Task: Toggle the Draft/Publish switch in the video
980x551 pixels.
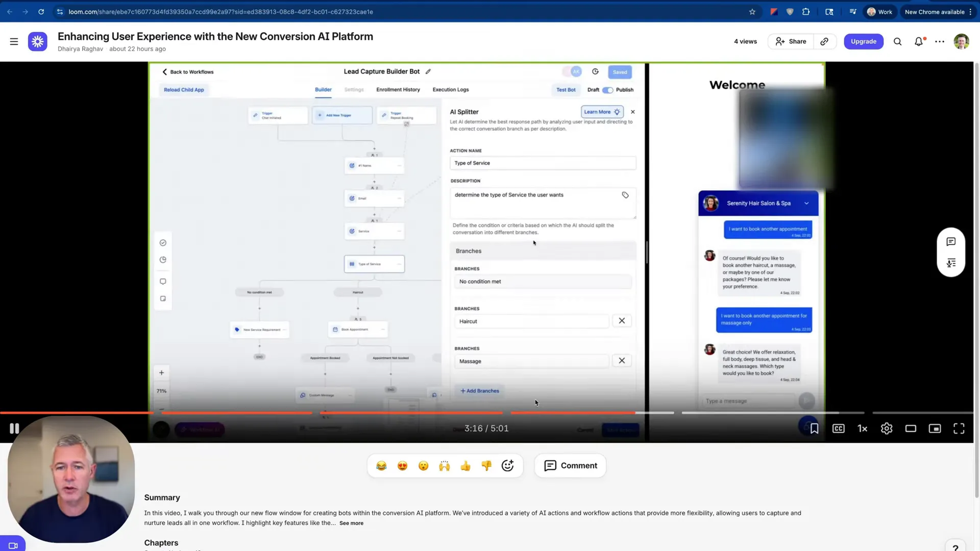Action: (608, 89)
